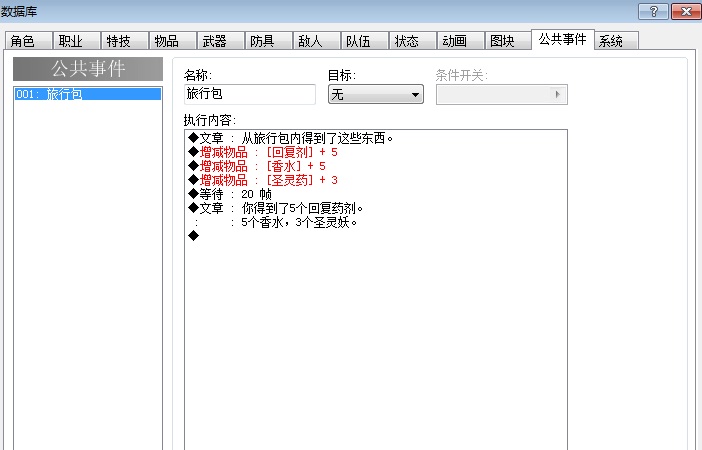Go to the 物品 tab

pyautogui.click(x=173, y=41)
